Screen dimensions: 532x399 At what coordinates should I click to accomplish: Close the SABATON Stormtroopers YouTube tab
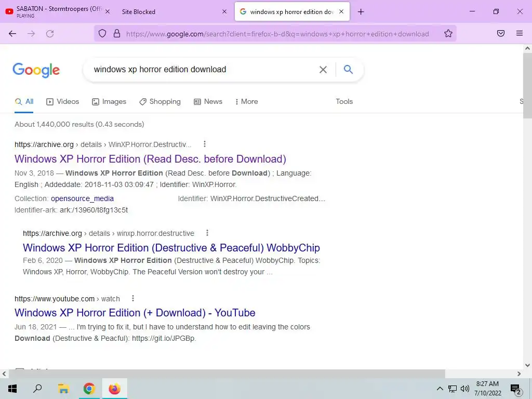(x=108, y=11)
